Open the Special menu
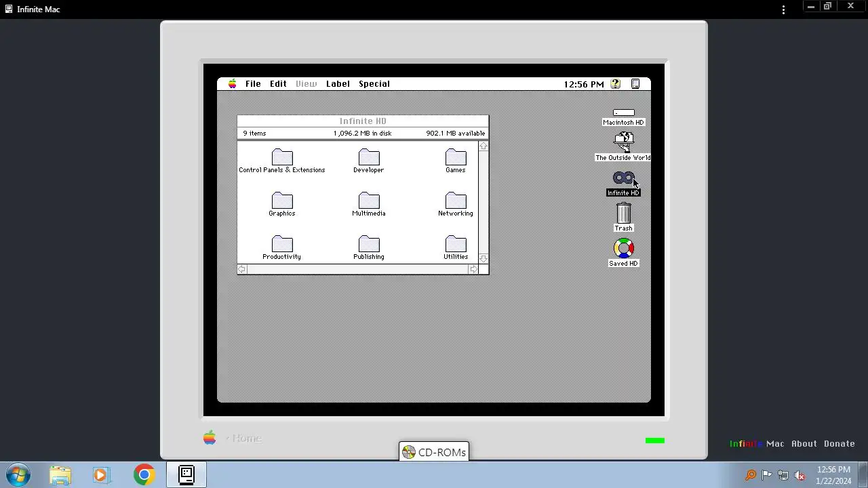 [374, 84]
